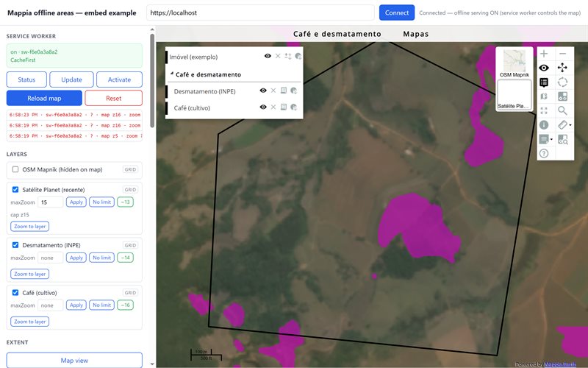Click the ~16 zoom button
The width and height of the screenshot is (588, 368).
click(125, 305)
